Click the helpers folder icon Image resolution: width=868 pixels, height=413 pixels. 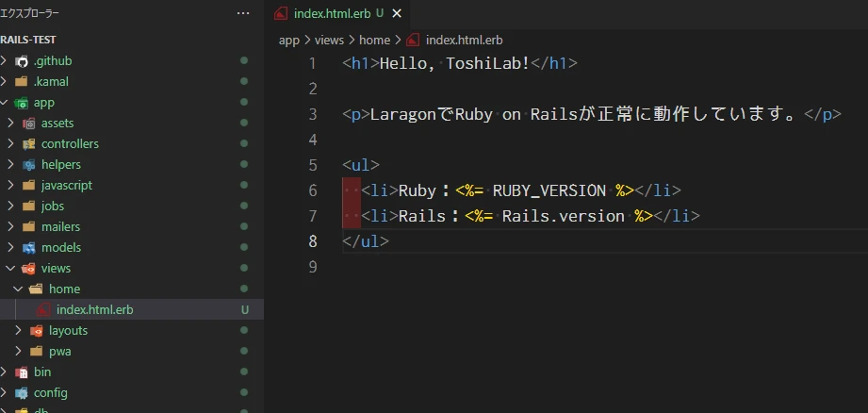(x=29, y=165)
